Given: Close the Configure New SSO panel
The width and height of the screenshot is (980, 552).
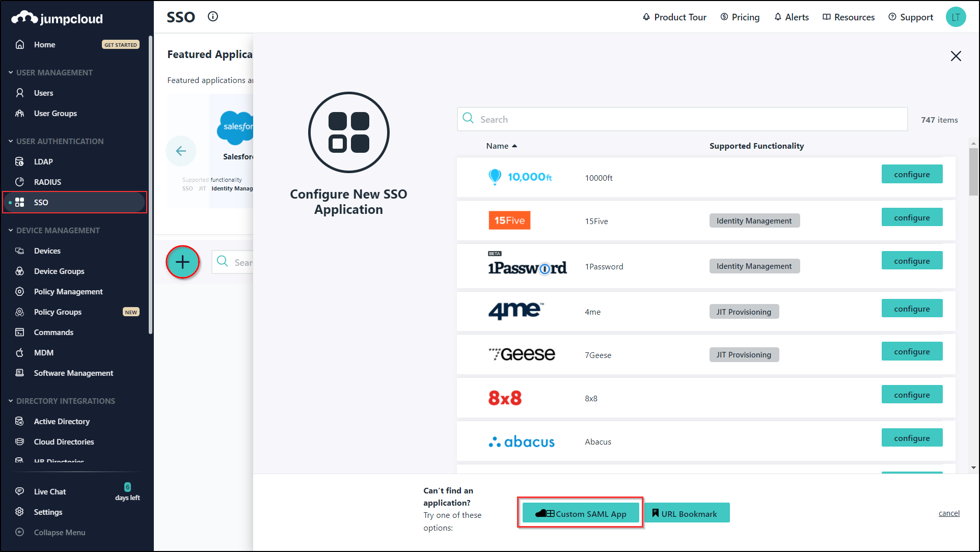Looking at the screenshot, I should [956, 56].
